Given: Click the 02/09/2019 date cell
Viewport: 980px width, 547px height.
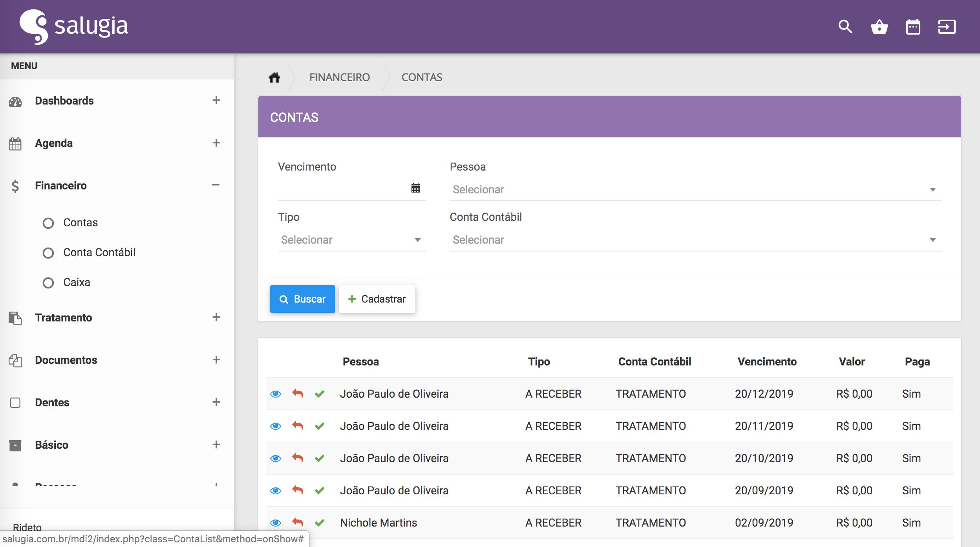Looking at the screenshot, I should (x=764, y=523).
